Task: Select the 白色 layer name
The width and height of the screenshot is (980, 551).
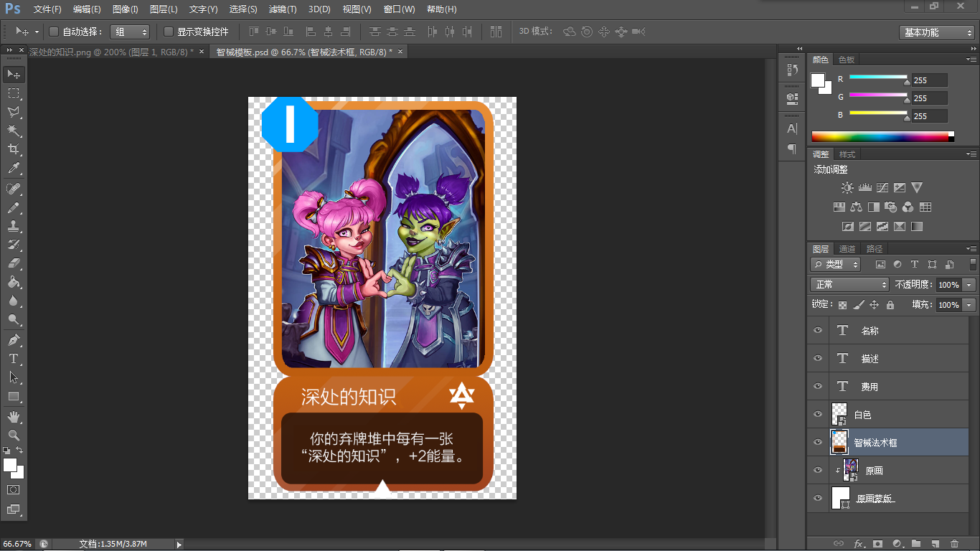Action: pyautogui.click(x=862, y=415)
